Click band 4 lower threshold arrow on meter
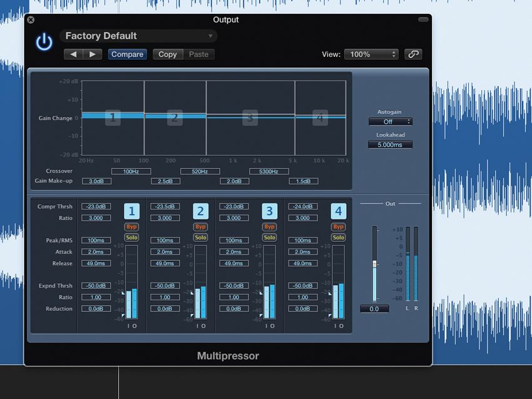Viewport: 532px width, 399px height. tap(330, 316)
